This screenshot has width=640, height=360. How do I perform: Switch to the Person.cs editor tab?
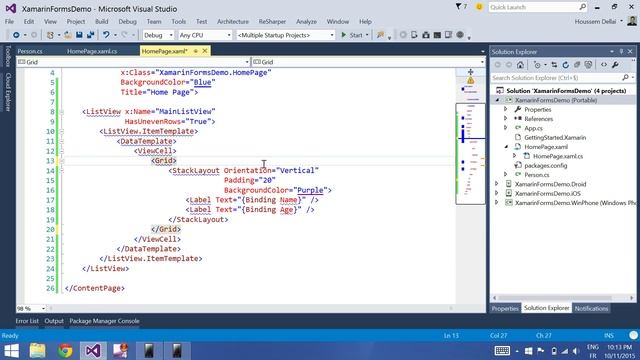(x=30, y=51)
